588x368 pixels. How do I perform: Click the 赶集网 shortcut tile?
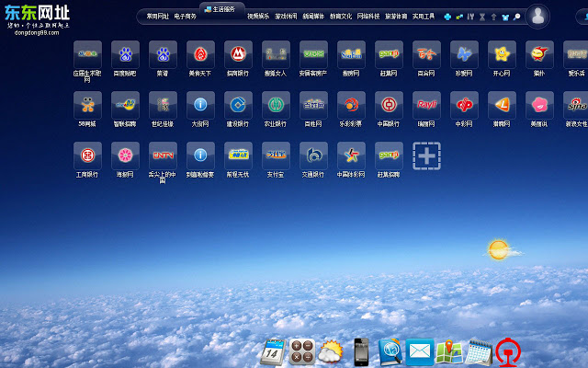pos(389,55)
